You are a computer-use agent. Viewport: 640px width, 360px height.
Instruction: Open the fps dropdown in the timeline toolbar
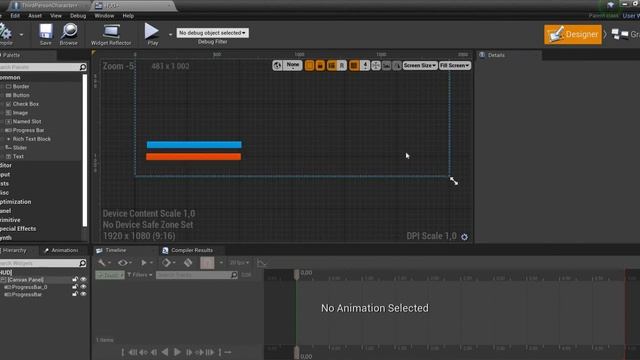[239, 263]
